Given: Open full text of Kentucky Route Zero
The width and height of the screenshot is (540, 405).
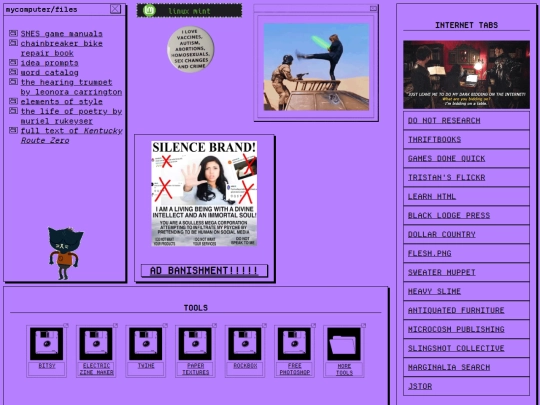Looking at the screenshot, I should click(x=72, y=136).
